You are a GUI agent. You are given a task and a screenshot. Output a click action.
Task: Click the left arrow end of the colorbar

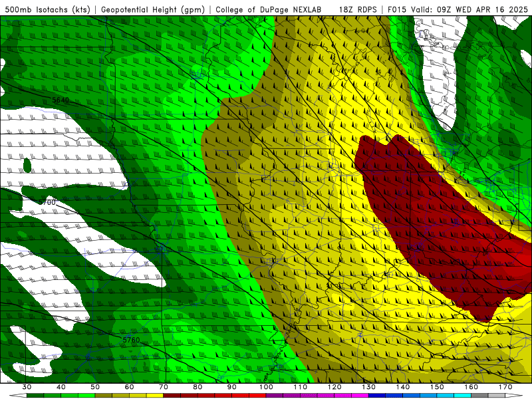click(19, 396)
